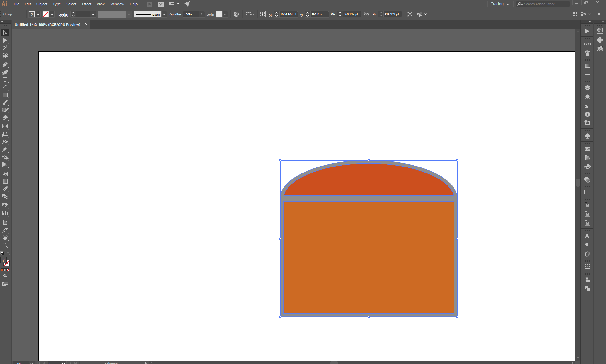Reset to default fill and stroke
Screen dimensions: 606x364
(x=2, y=253)
